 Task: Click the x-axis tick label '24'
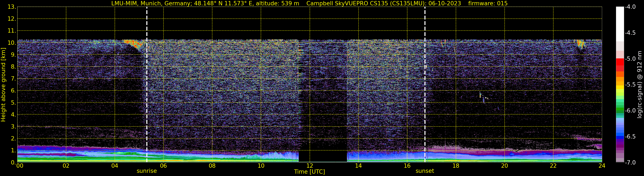(x=602, y=166)
